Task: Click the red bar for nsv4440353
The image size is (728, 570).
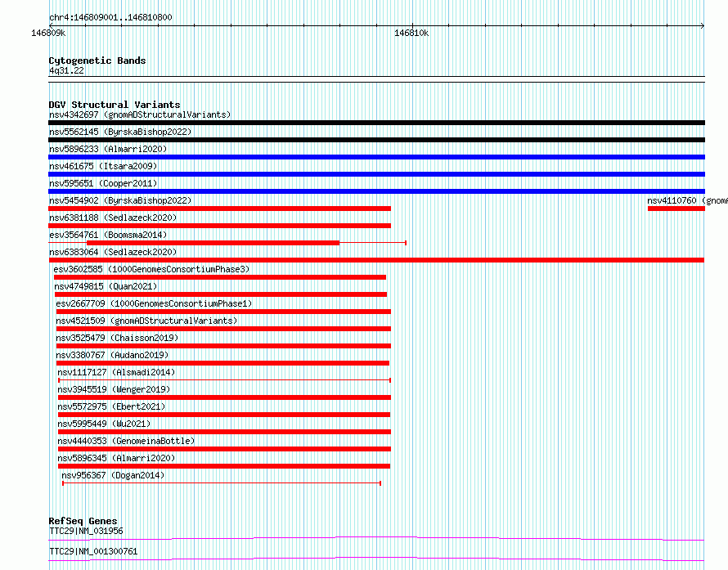Action: (x=224, y=449)
